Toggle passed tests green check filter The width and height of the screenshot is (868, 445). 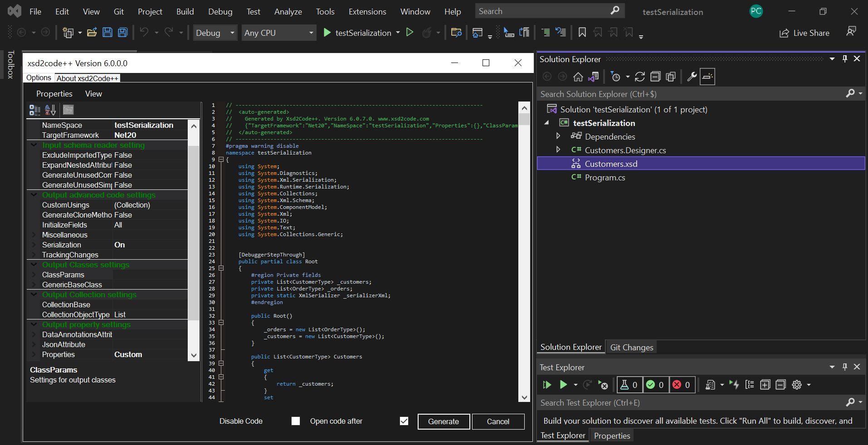click(656, 385)
